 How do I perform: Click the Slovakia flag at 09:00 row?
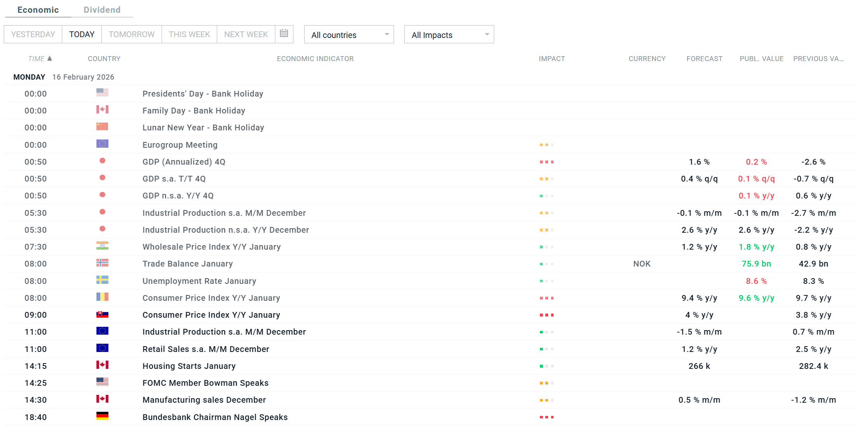[102, 314]
